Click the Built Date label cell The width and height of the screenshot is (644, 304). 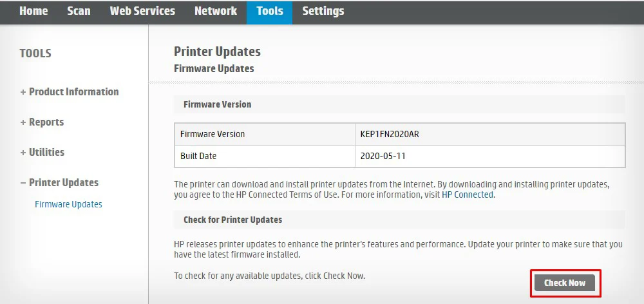(x=198, y=156)
